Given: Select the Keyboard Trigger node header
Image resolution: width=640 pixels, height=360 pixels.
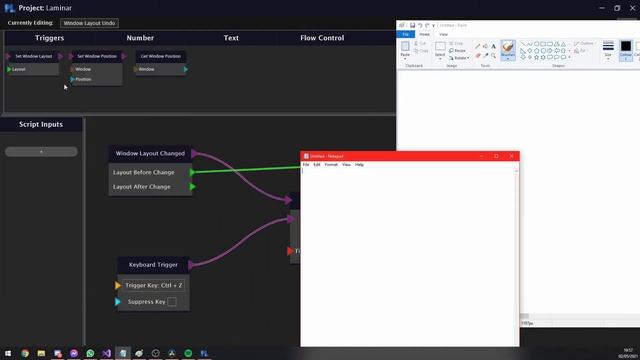Looking at the screenshot, I should click(153, 265).
